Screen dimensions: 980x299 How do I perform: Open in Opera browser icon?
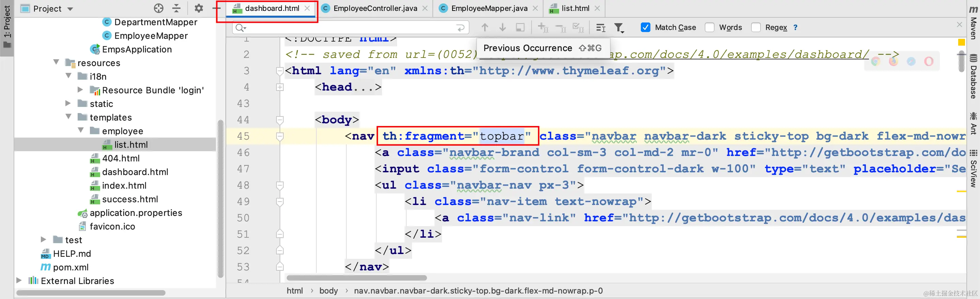929,61
